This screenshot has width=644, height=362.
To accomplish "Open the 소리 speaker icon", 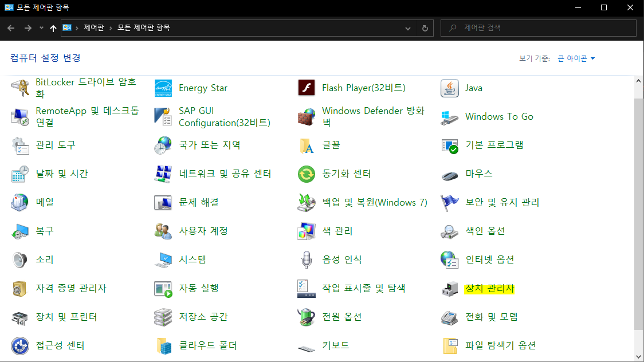I will pos(19,260).
